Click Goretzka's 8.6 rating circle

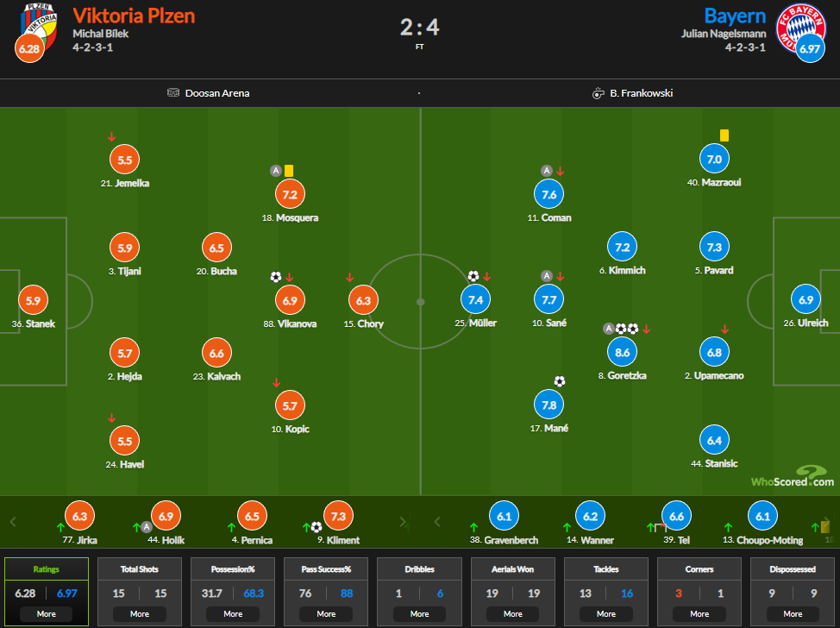coord(622,352)
